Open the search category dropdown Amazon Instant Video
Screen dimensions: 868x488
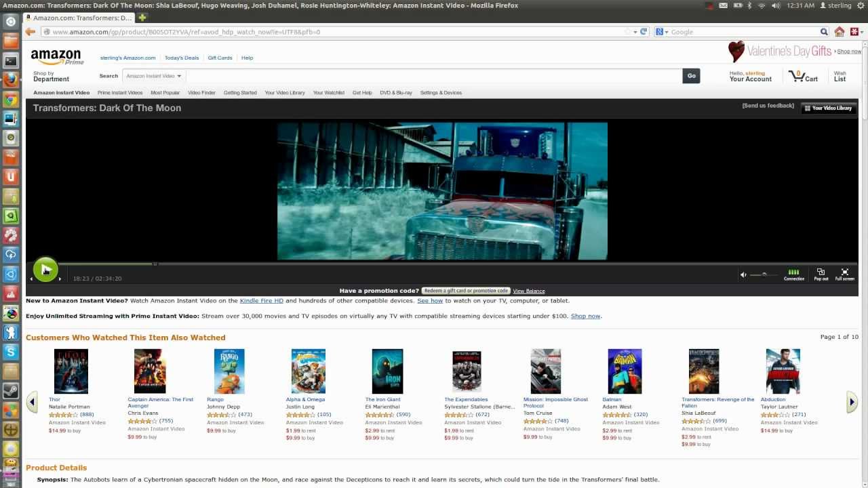pyautogui.click(x=154, y=76)
